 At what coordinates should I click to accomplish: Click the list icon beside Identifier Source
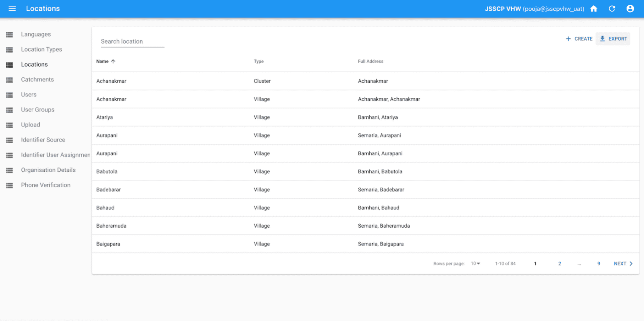point(9,140)
